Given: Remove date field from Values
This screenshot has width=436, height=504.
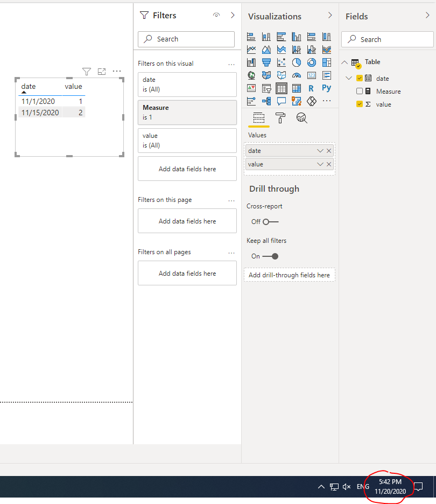Looking at the screenshot, I should 329,151.
